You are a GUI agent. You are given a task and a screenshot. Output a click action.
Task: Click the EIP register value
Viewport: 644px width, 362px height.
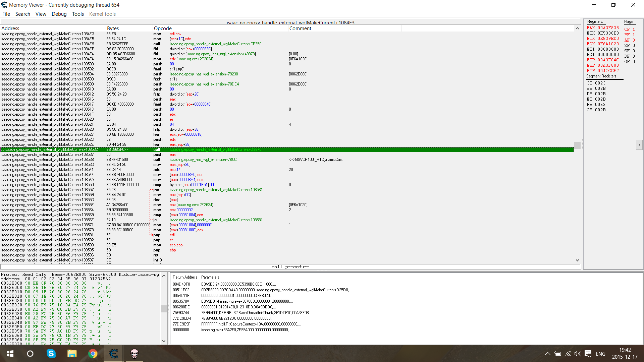[x=608, y=71]
